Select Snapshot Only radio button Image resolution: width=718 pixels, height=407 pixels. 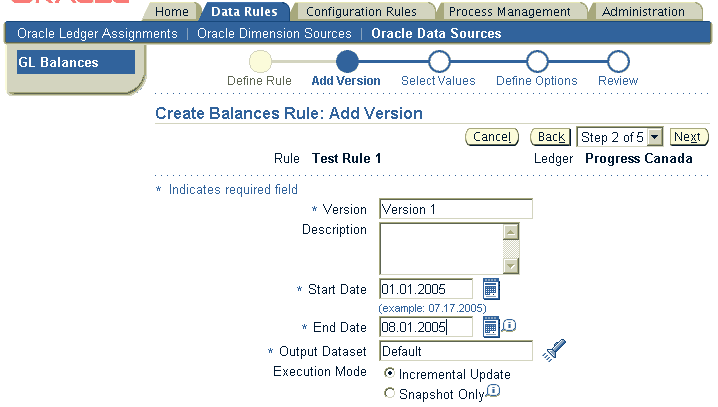click(x=389, y=393)
